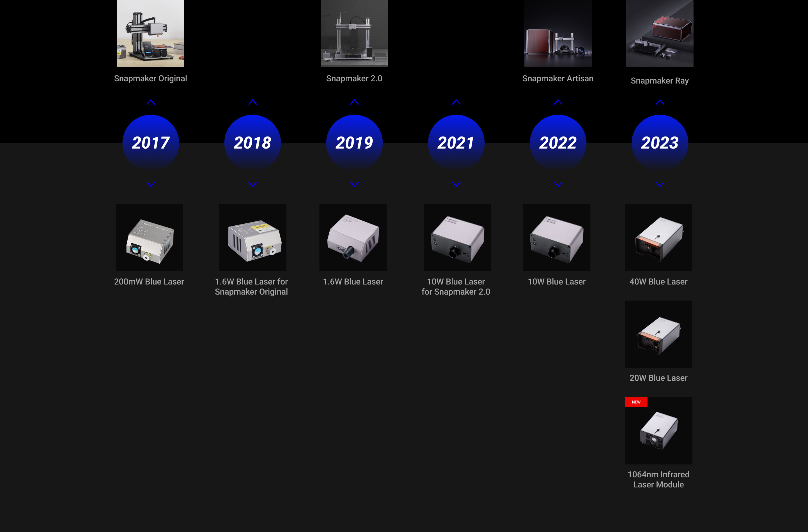Click the red NEW badge
808x532 pixels.
636,402
